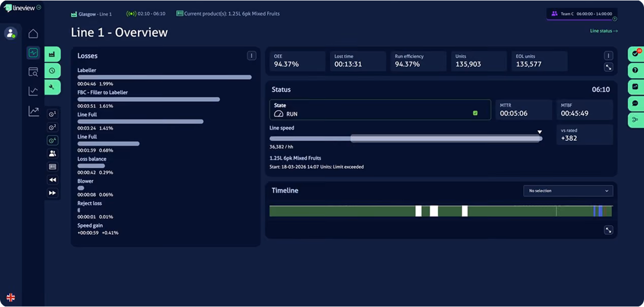Select the Speed gain row
This screenshot has height=307, width=644.
[98, 229]
